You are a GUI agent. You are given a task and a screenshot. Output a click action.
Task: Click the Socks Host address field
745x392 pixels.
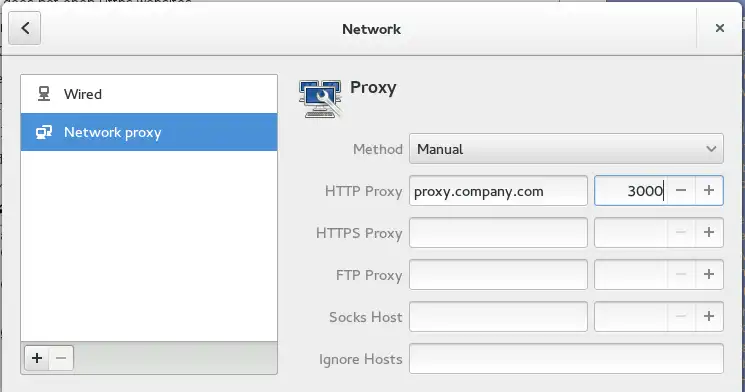pos(498,316)
